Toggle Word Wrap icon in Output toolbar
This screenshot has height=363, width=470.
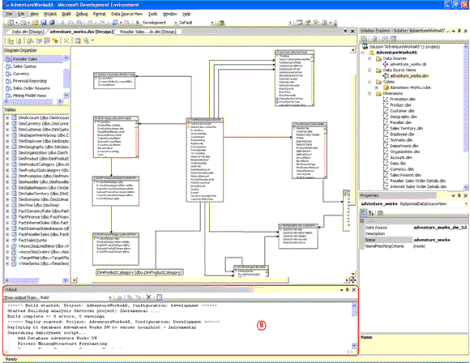(159, 297)
